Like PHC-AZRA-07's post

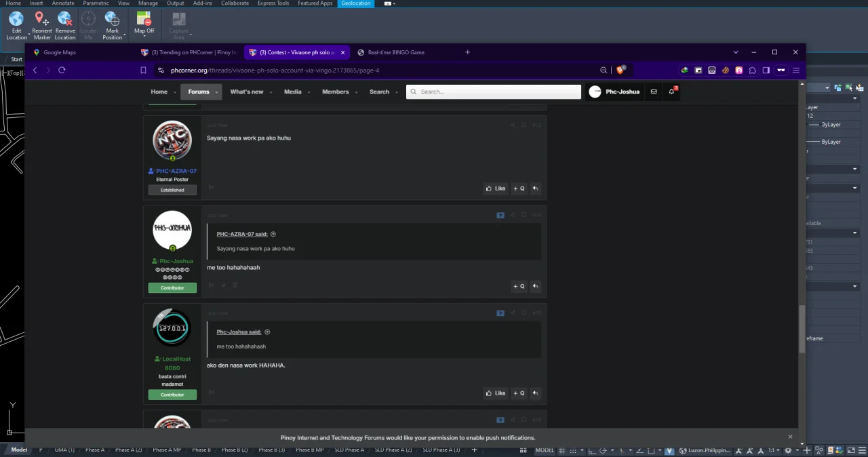[496, 188]
